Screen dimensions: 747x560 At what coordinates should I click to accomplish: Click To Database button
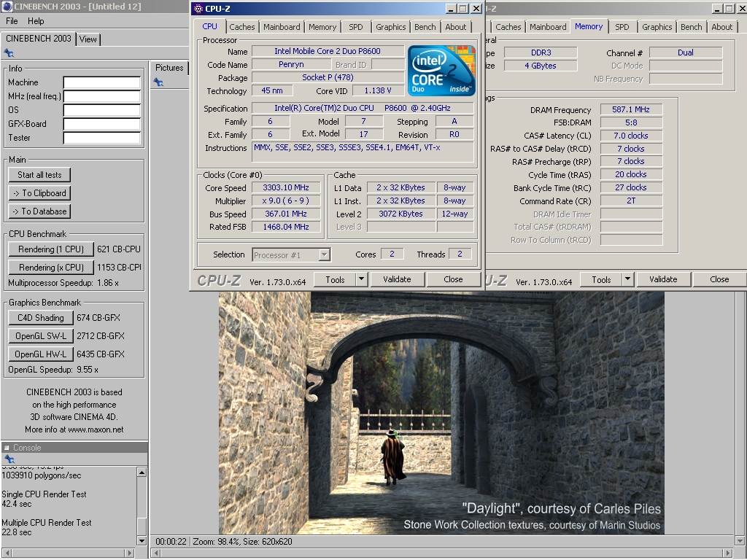[39, 211]
